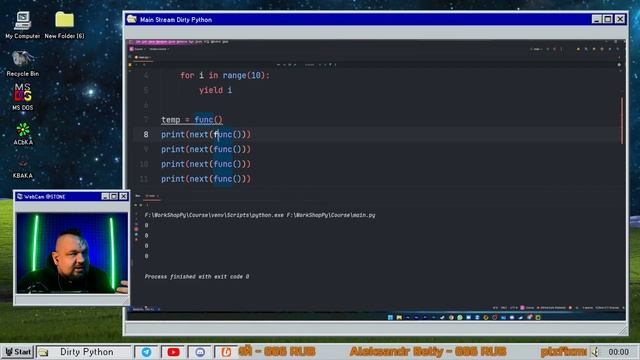Click the print statement on line 10
The height and width of the screenshot is (360, 640).
click(206, 164)
